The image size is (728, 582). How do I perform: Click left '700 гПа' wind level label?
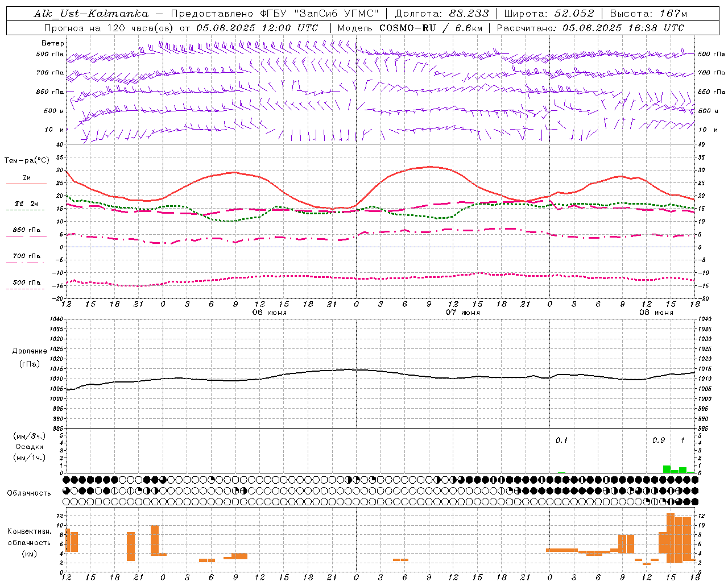(x=50, y=73)
